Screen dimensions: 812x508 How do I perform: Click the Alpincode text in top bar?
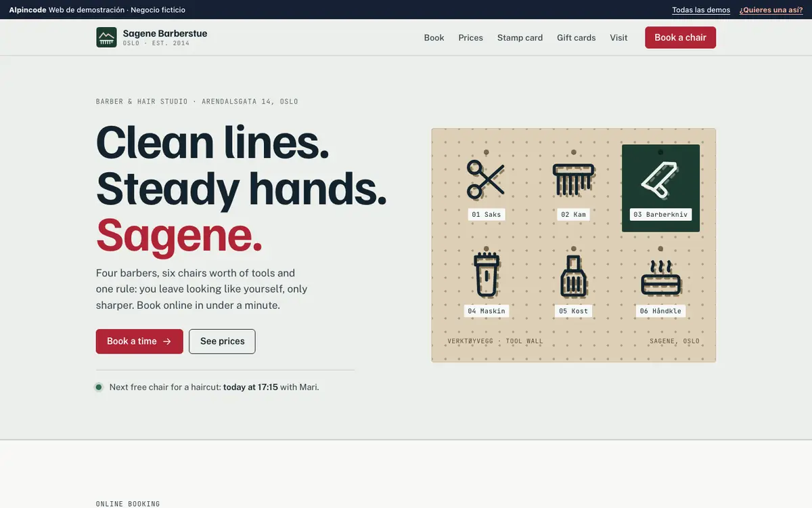pyautogui.click(x=28, y=10)
